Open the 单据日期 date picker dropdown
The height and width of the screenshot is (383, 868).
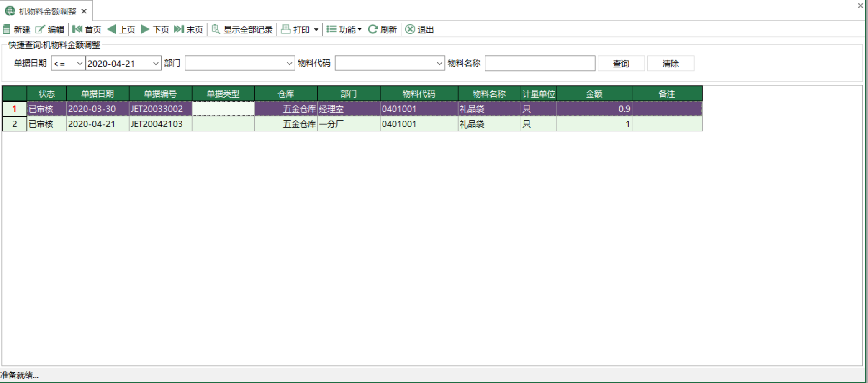(156, 64)
